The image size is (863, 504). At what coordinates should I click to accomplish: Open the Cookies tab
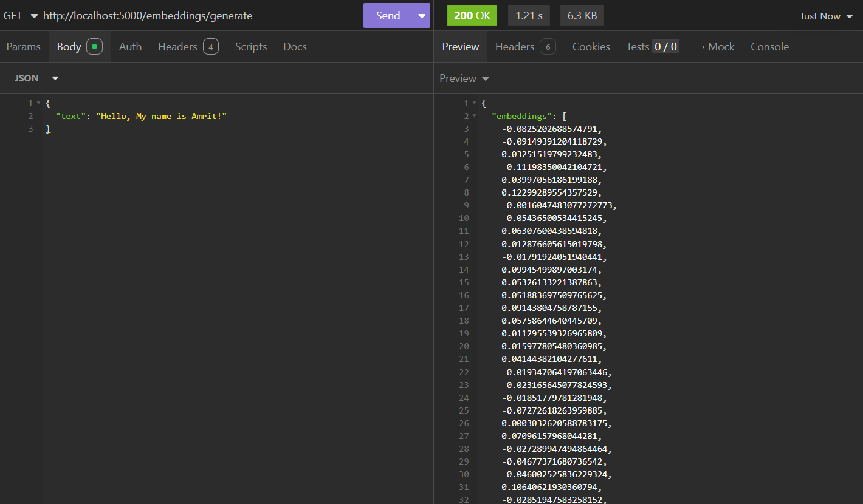591,47
